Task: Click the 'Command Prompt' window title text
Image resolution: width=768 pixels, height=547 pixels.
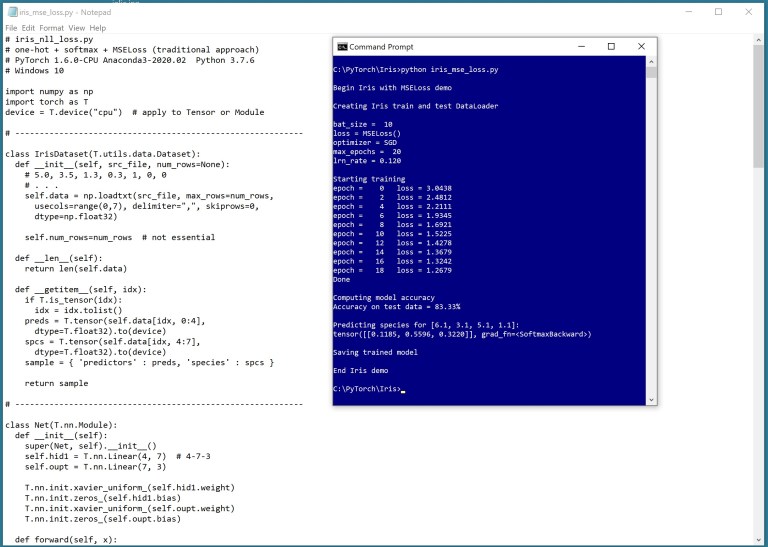Action: pos(381,47)
